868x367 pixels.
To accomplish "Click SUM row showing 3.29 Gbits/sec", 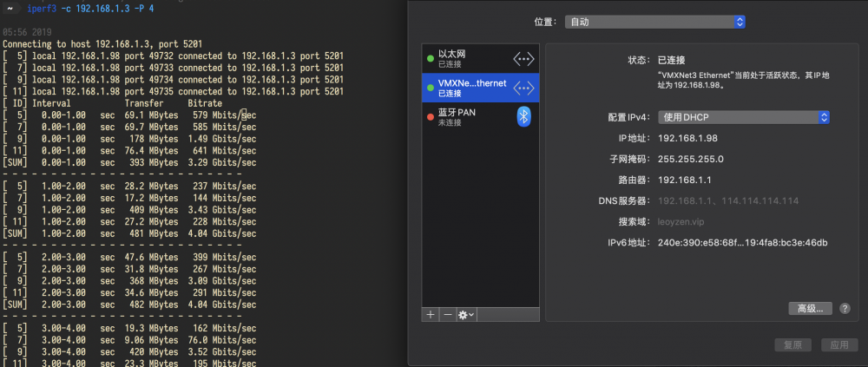I will pos(129,163).
